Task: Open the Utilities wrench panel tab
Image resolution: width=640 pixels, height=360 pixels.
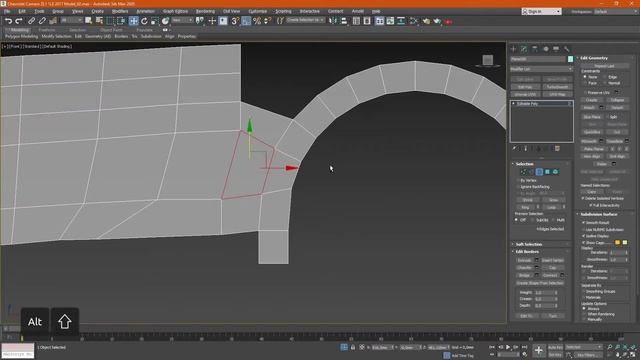Action: (567, 49)
